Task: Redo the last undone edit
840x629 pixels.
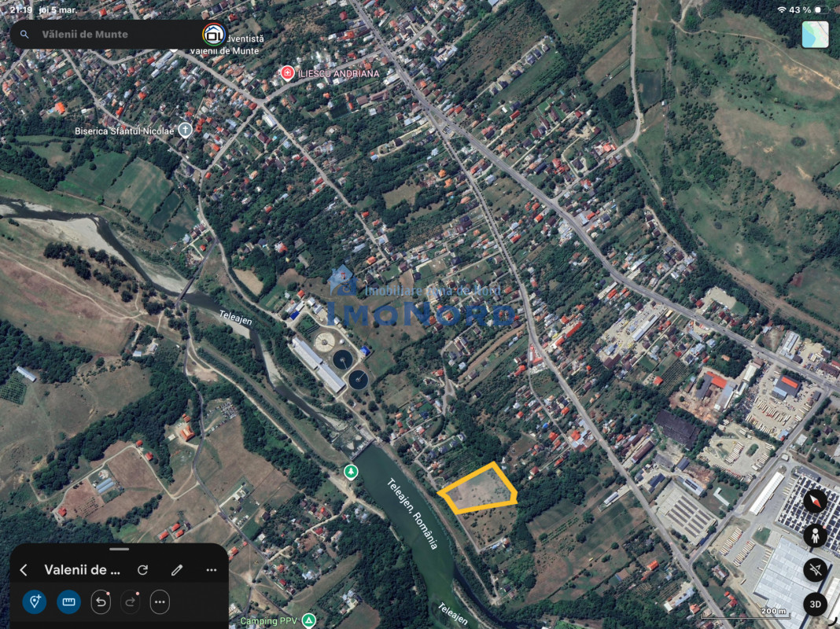Action: click(130, 602)
